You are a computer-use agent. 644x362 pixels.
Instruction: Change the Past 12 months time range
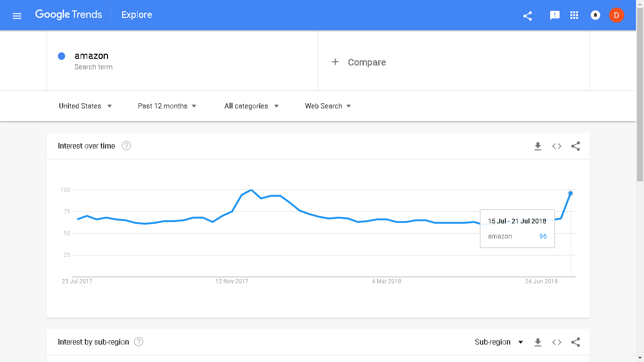[x=167, y=106]
